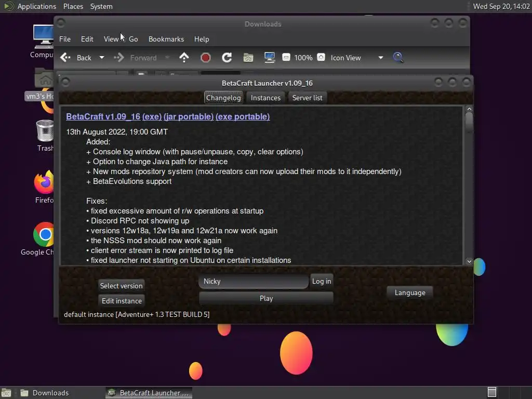Open View menu in Downloads window
The image size is (532, 399).
pyautogui.click(x=111, y=39)
